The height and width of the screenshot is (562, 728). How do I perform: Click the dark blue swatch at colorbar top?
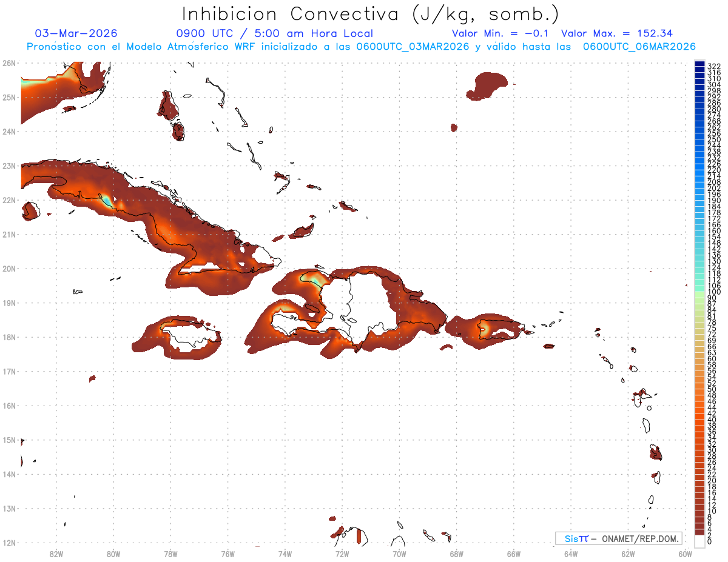(x=700, y=65)
